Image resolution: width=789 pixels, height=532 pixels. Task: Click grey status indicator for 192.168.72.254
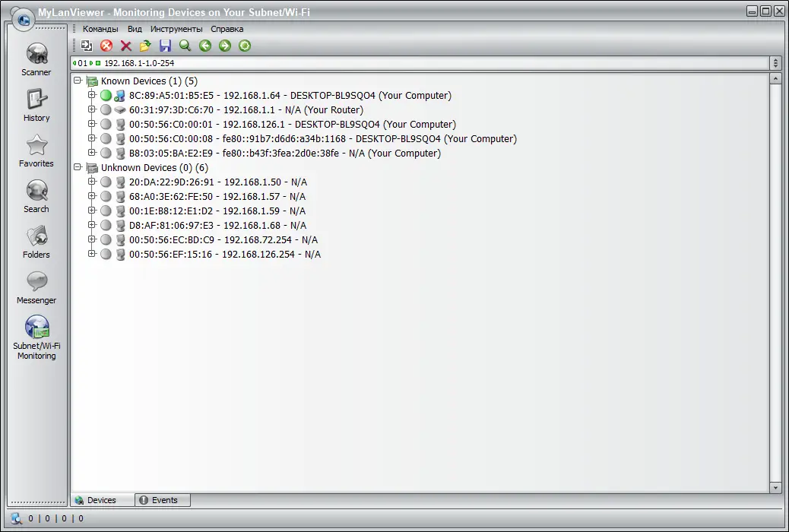[x=106, y=239]
